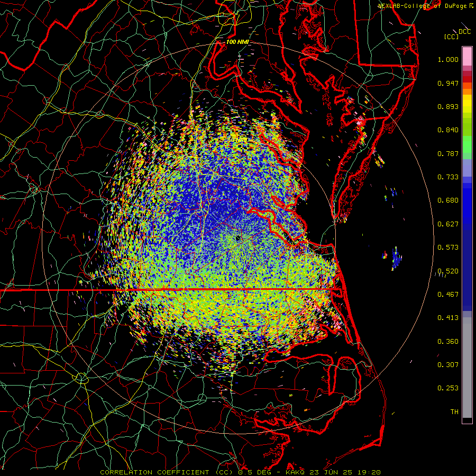This screenshot has width=476, height=476.
Task: Pick the yellow segment of the color bar
Action: [x=467, y=104]
